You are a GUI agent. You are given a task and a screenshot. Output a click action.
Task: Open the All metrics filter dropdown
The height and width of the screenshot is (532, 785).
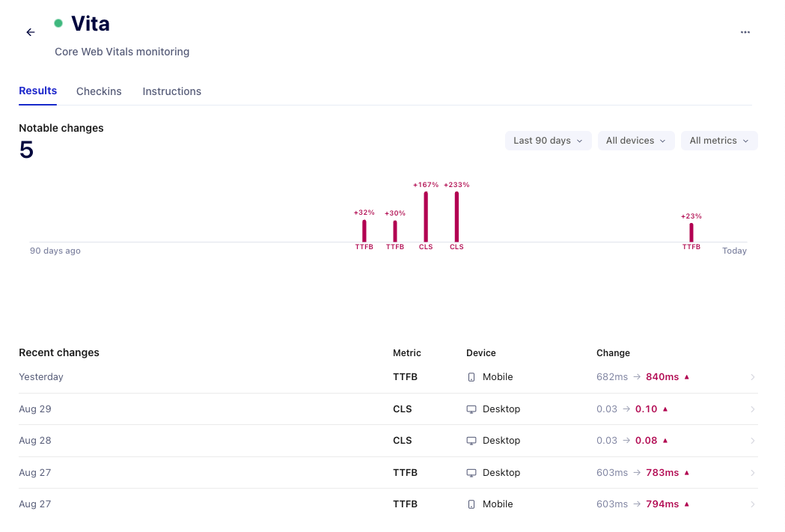719,141
